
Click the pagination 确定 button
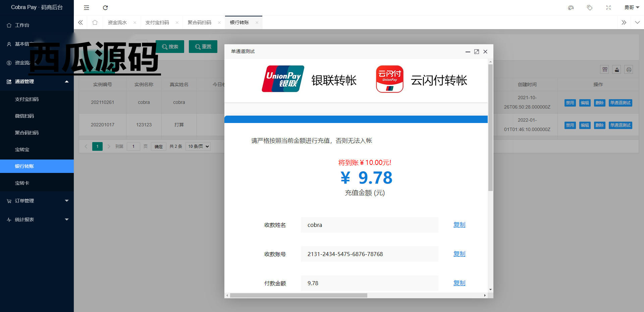click(x=158, y=146)
